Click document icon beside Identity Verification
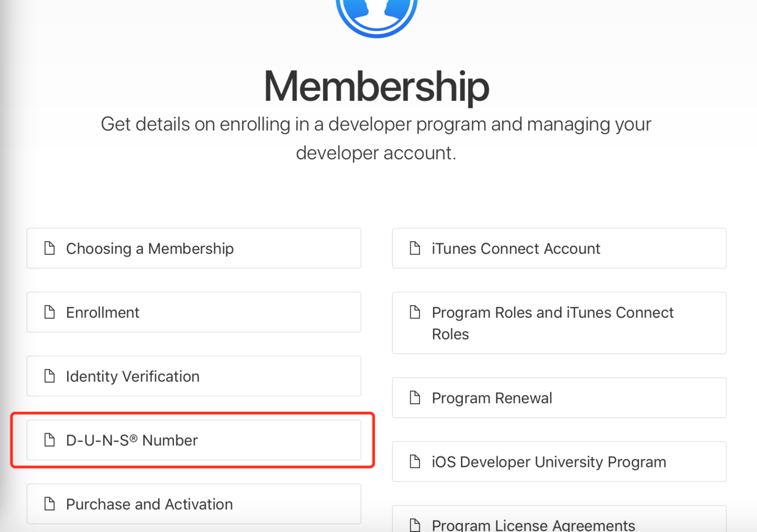 (x=49, y=376)
